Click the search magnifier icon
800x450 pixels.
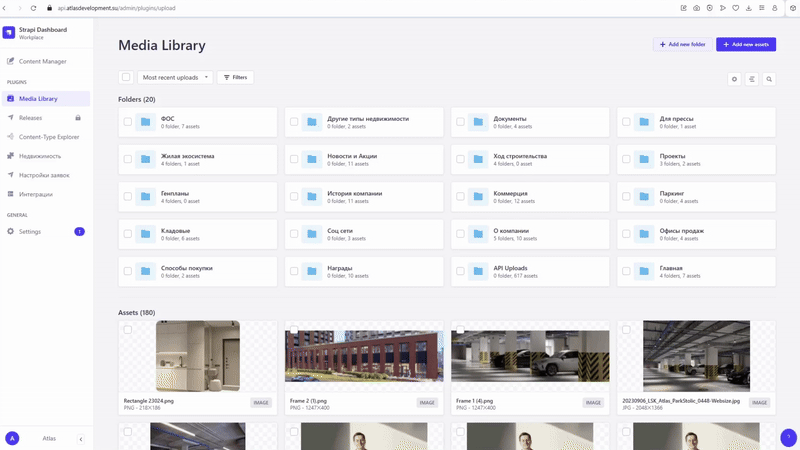pos(769,78)
